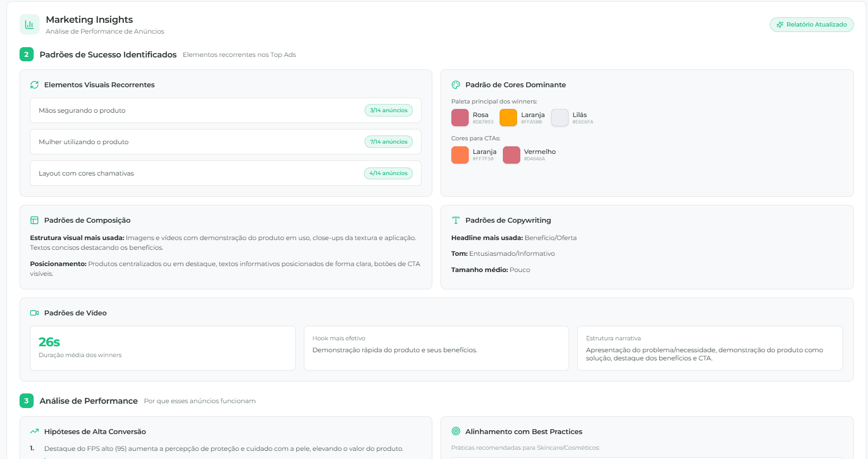Click the Relatório Atualizado button
Viewport: 868px width, 459px height.
click(812, 25)
